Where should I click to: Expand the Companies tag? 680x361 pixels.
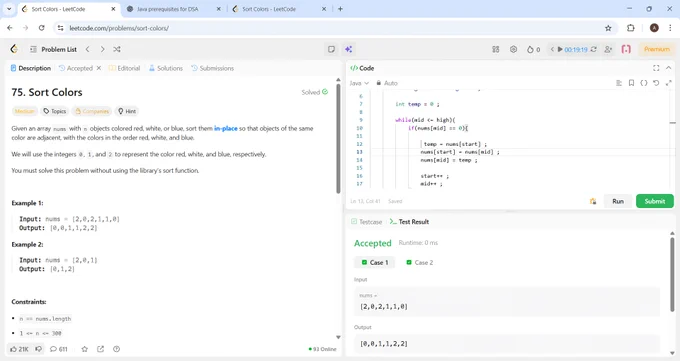tap(92, 111)
